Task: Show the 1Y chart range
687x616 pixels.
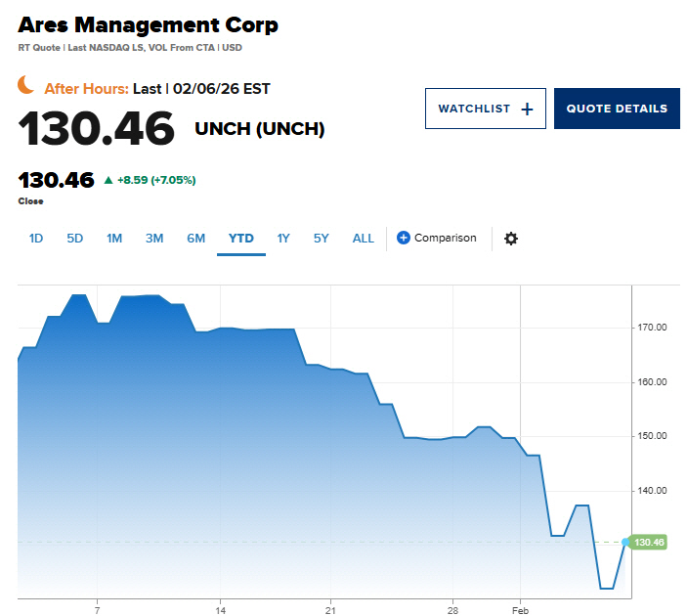Action: pyautogui.click(x=283, y=239)
